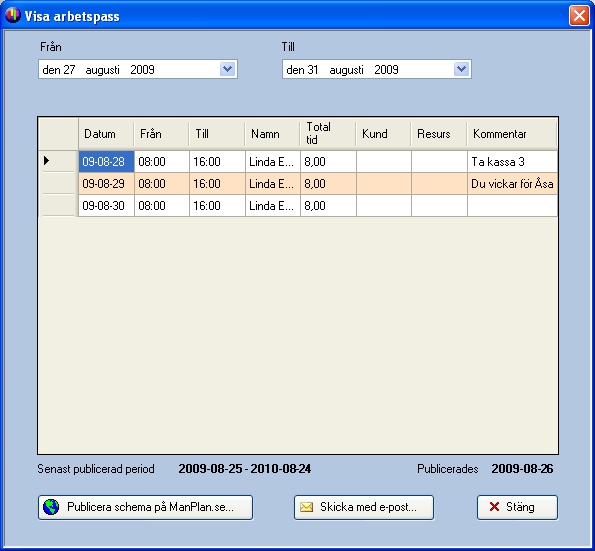Click start time 08:00 in the 09-08-28 row

click(162, 162)
